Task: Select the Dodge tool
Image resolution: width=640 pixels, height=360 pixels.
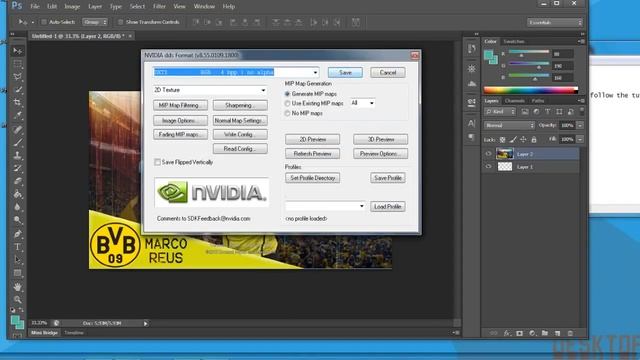Action: (17, 220)
